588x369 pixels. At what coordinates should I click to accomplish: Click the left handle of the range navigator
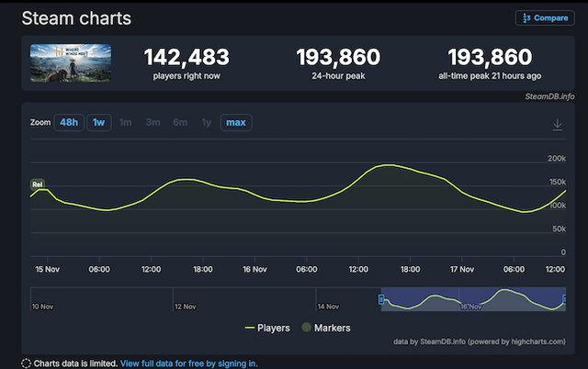click(381, 299)
